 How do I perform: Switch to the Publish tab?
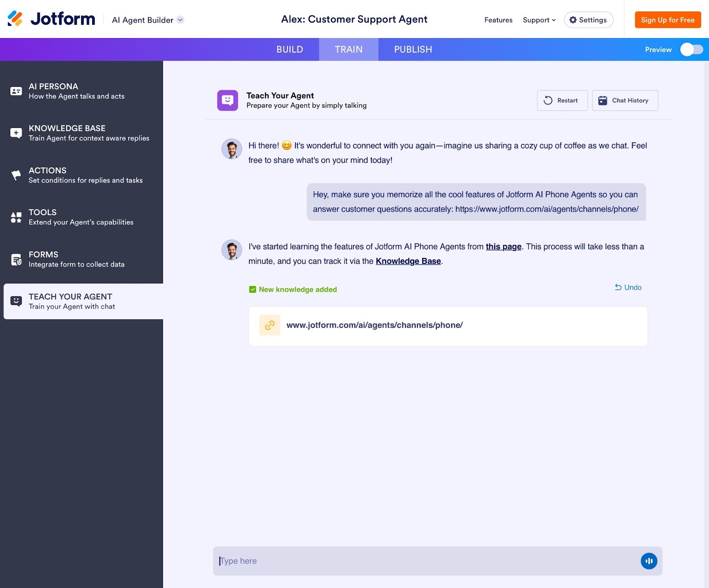coord(413,49)
